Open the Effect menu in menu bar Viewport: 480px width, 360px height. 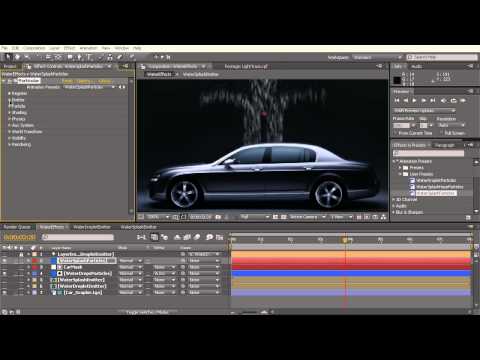pos(69,48)
